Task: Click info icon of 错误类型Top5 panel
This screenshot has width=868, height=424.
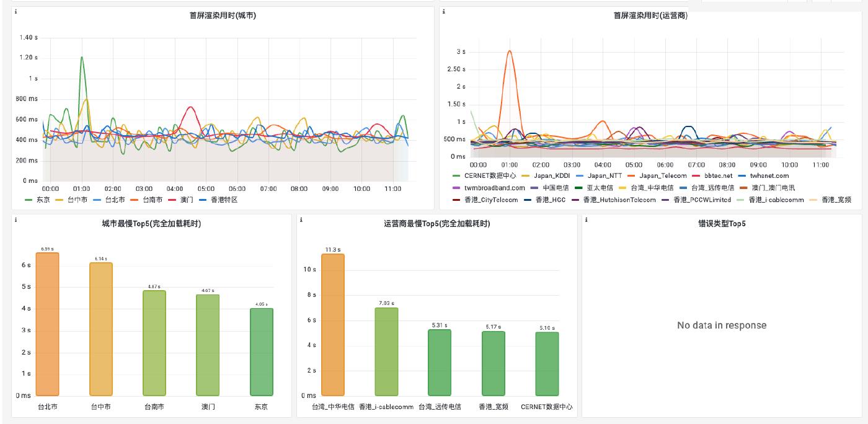Action: tap(586, 220)
